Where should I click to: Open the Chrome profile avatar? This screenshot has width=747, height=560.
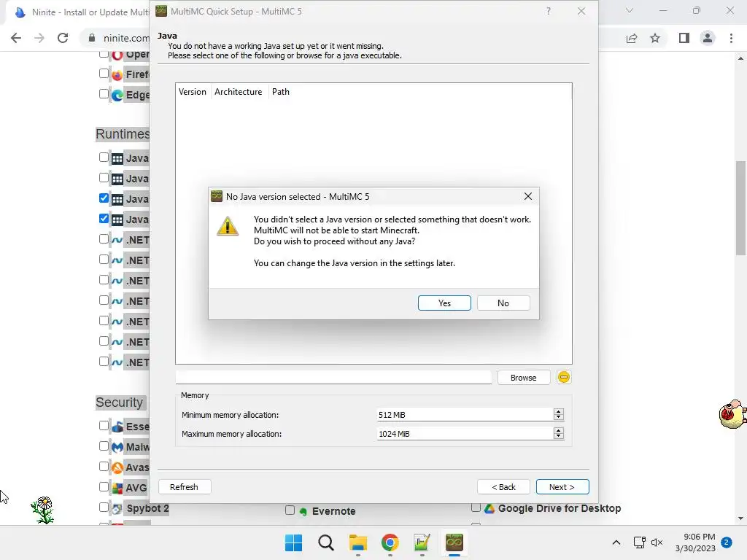708,38
